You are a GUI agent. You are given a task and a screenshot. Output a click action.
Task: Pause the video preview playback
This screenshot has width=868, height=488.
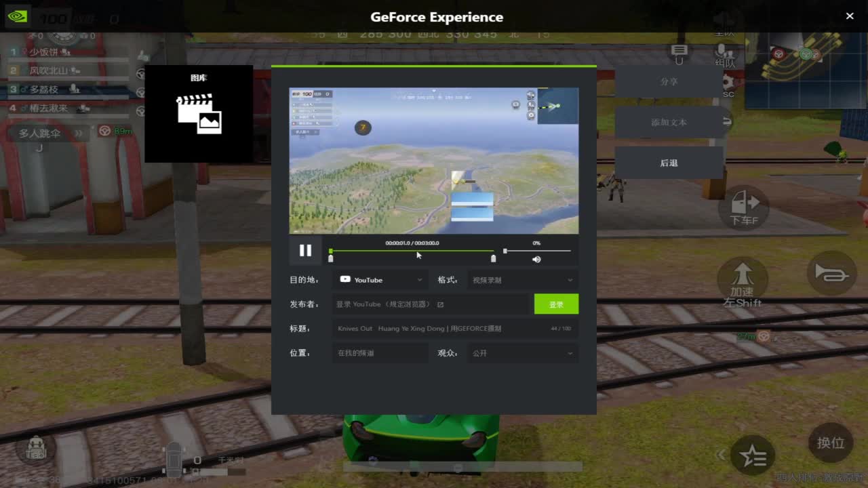pos(305,250)
